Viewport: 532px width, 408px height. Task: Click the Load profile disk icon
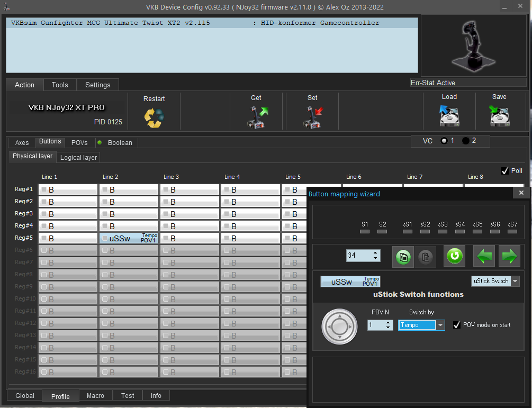pos(449,115)
